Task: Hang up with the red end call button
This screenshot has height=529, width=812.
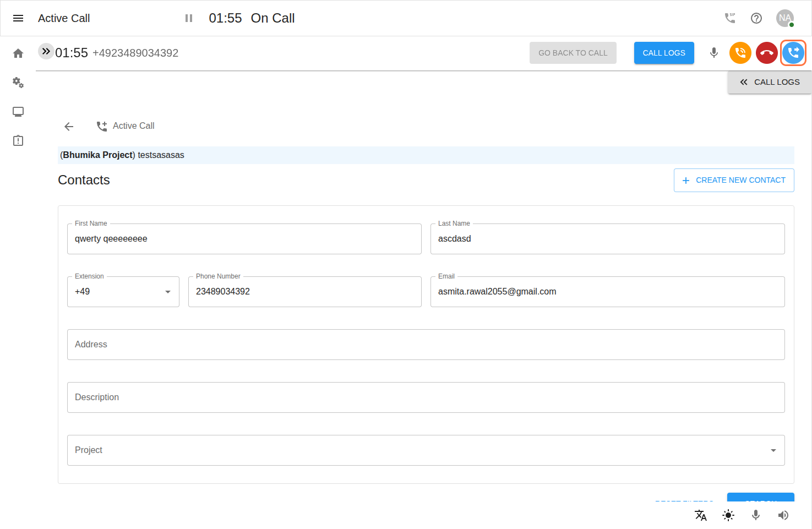Action: pos(766,53)
